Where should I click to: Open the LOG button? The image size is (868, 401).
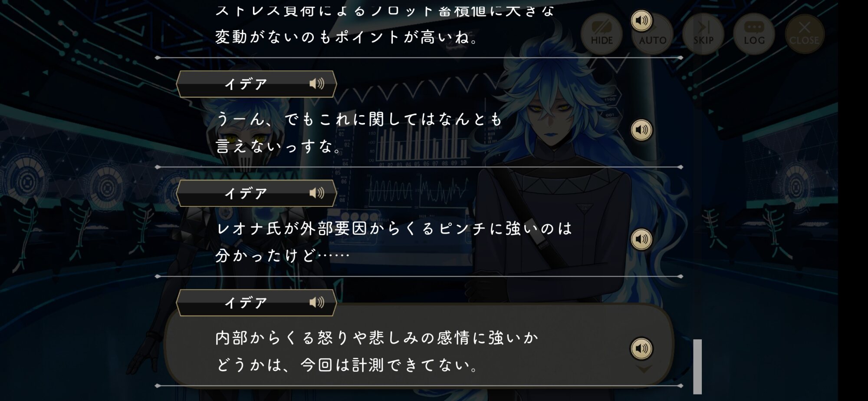click(754, 33)
